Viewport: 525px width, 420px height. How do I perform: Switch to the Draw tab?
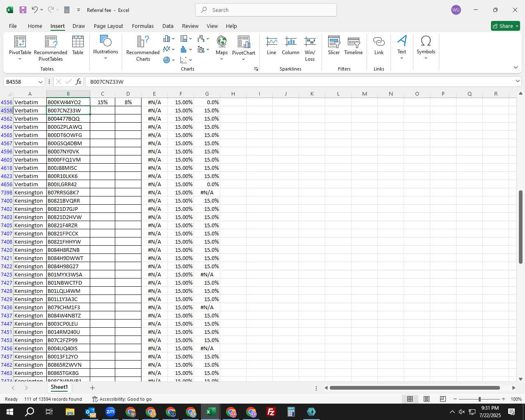click(79, 26)
